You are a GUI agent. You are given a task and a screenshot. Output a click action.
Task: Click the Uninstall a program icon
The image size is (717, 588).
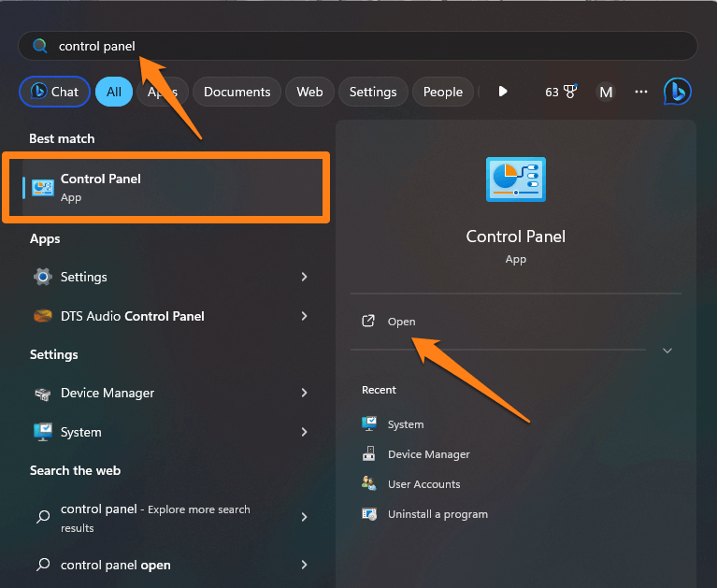click(369, 514)
